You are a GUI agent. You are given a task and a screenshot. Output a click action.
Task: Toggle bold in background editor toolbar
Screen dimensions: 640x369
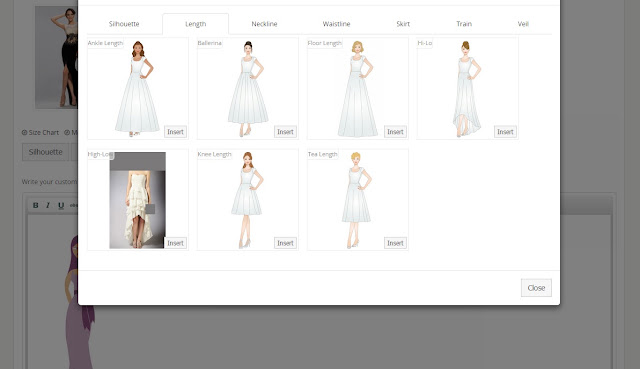pyautogui.click(x=36, y=205)
